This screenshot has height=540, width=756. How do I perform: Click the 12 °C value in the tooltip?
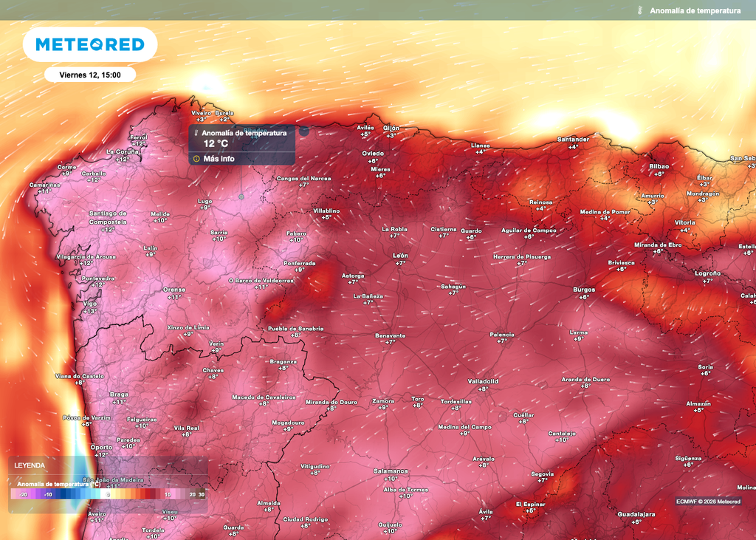click(x=216, y=143)
